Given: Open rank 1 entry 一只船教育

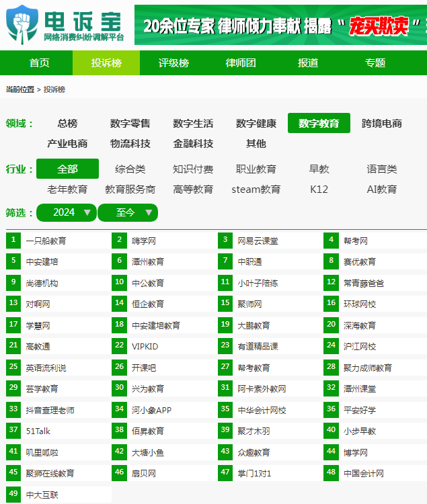Looking at the screenshot, I should (46, 241).
